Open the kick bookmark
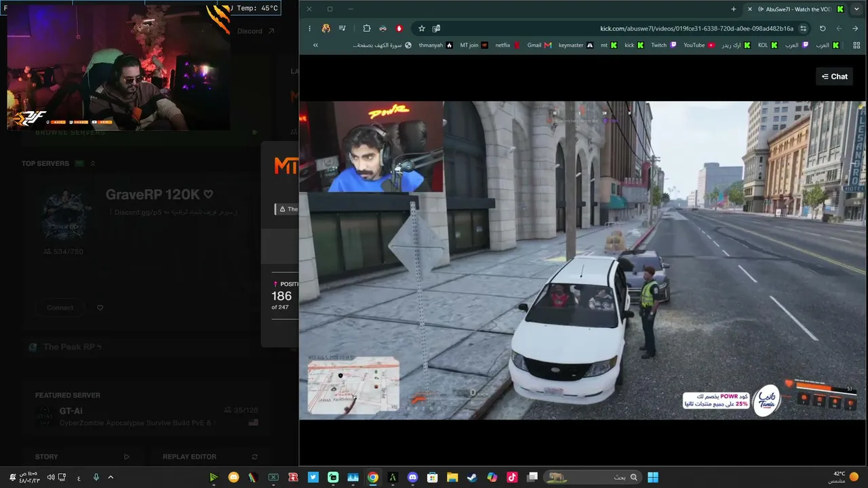Viewport: 868px width, 488px height. click(634, 45)
